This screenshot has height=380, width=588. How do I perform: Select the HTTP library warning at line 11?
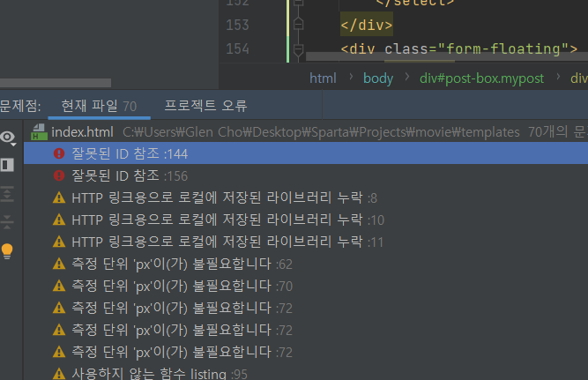tap(306, 242)
